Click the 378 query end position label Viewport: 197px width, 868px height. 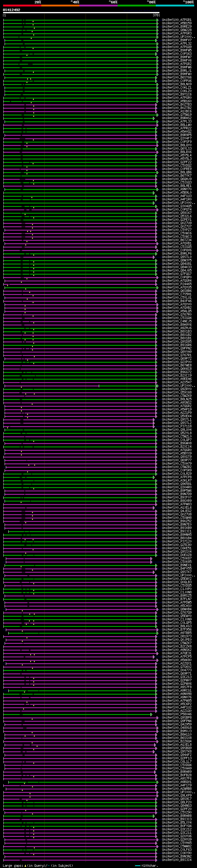pyautogui.click(x=155, y=15)
